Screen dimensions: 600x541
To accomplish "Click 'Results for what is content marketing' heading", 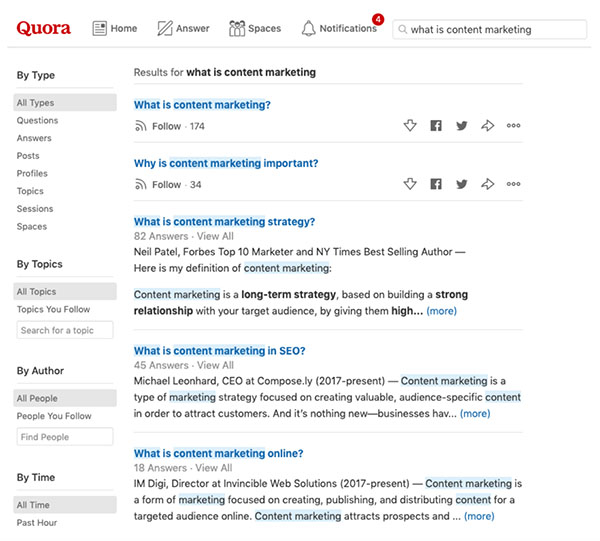I will click(x=225, y=72).
